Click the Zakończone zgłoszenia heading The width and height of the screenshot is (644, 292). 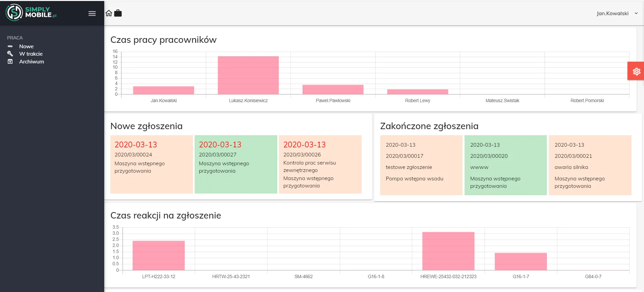pyautogui.click(x=429, y=126)
